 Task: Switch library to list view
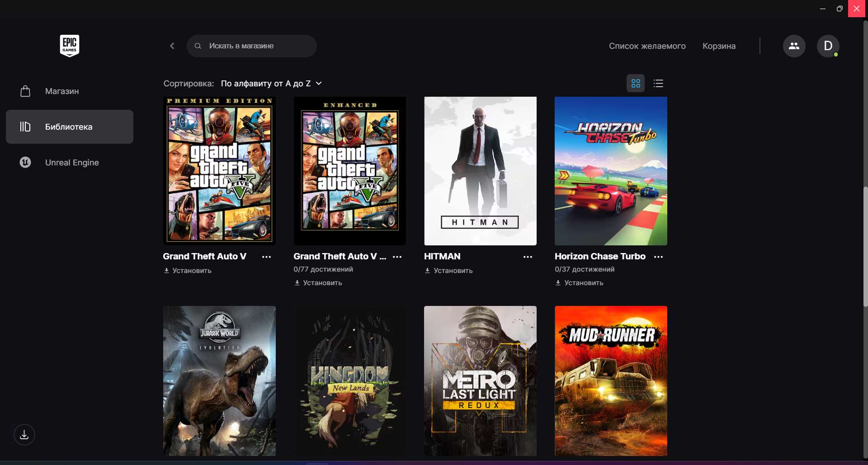pos(658,83)
